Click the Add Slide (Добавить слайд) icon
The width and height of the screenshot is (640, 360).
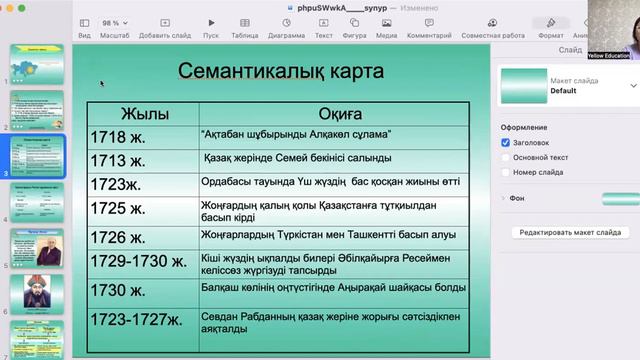(165, 23)
